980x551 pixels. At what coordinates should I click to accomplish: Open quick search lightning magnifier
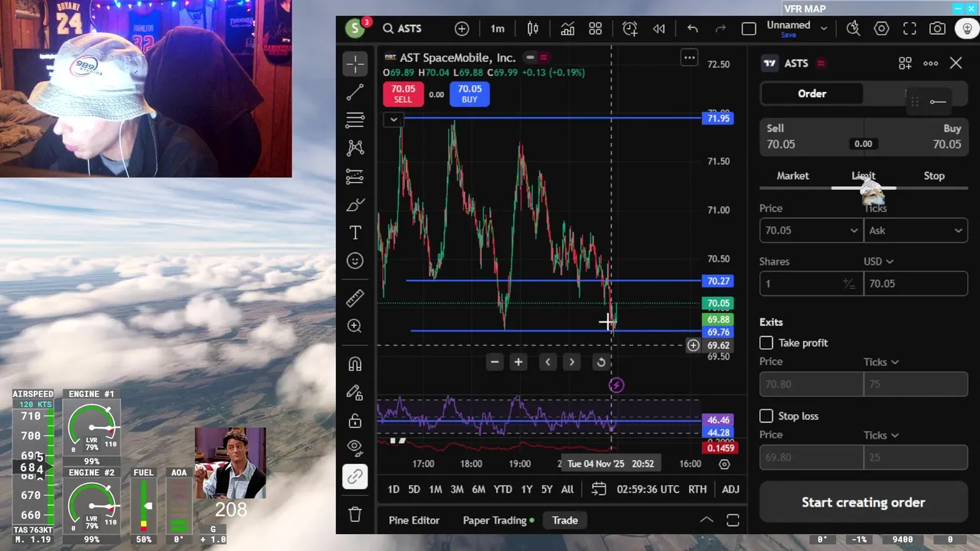coord(853,28)
